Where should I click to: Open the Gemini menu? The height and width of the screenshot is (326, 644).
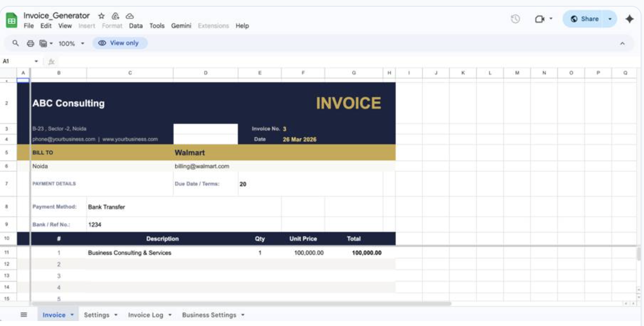pos(181,26)
